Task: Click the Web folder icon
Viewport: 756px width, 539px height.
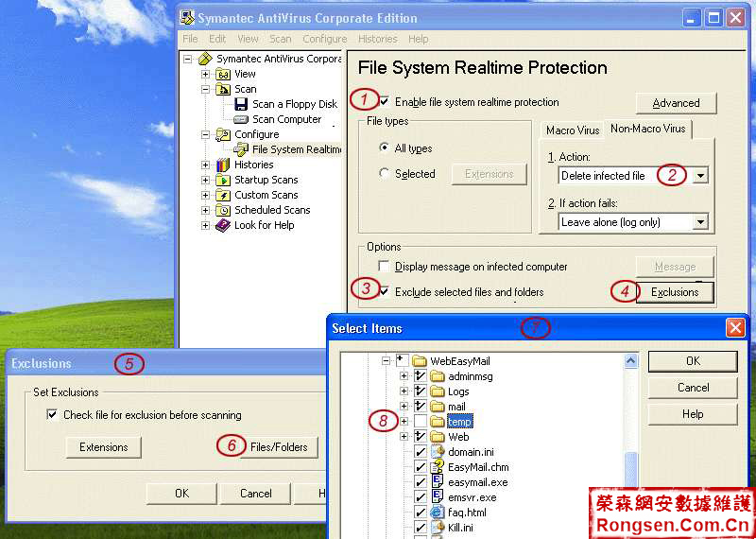Action: (437, 437)
